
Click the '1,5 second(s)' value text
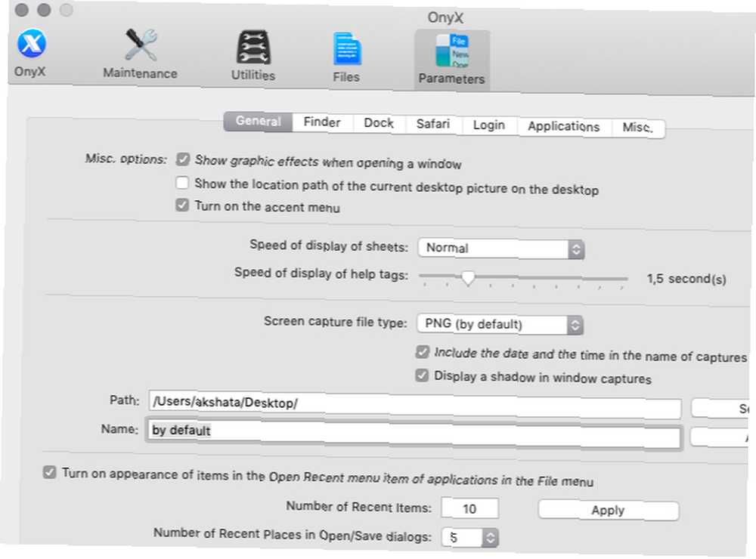tap(686, 279)
